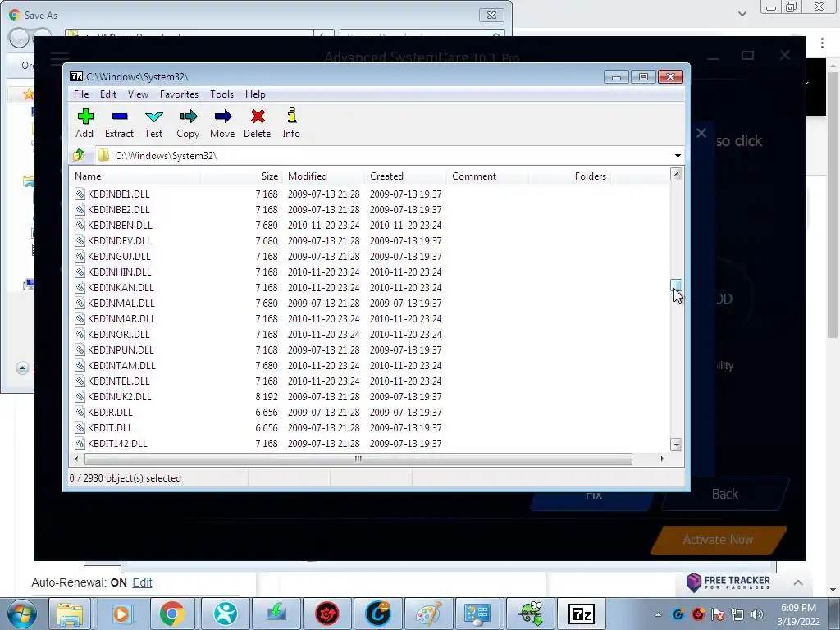
Task: Click the file icon beside KBDINUK2.DLL
Action: 80,396
